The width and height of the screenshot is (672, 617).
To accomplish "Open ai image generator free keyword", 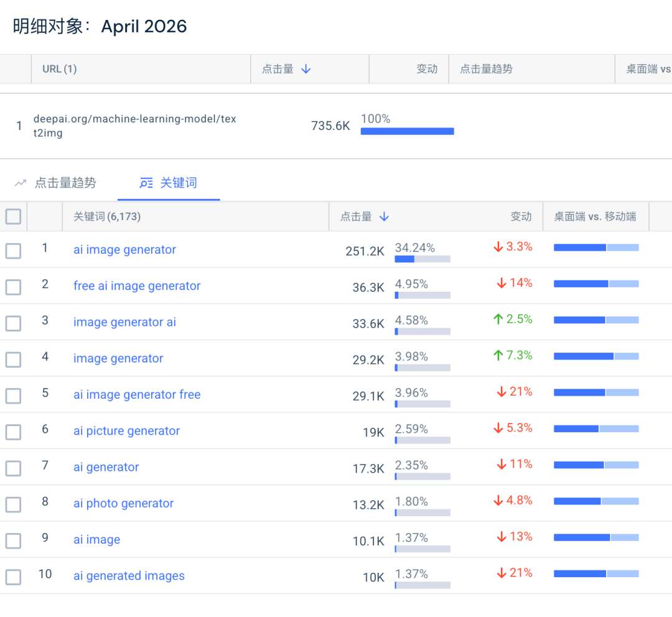I will [x=137, y=394].
